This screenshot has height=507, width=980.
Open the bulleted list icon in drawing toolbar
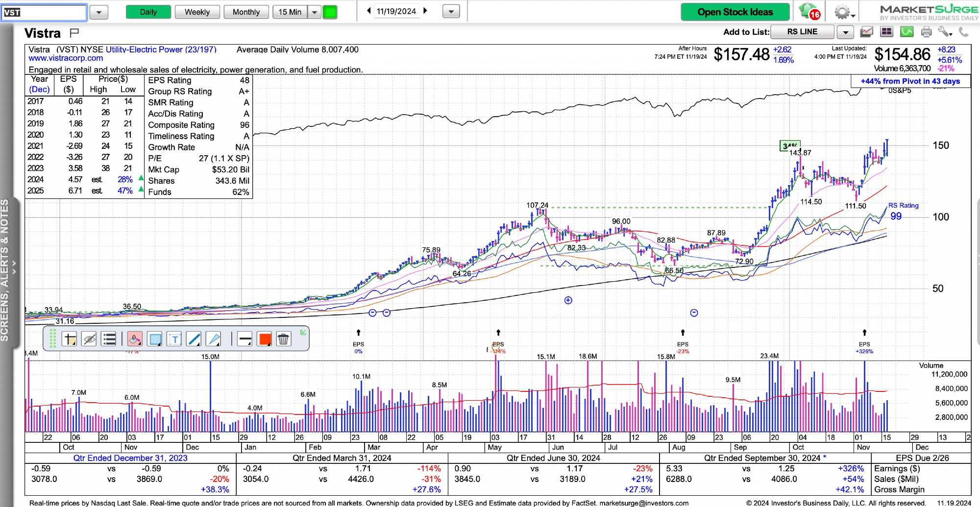(x=109, y=339)
